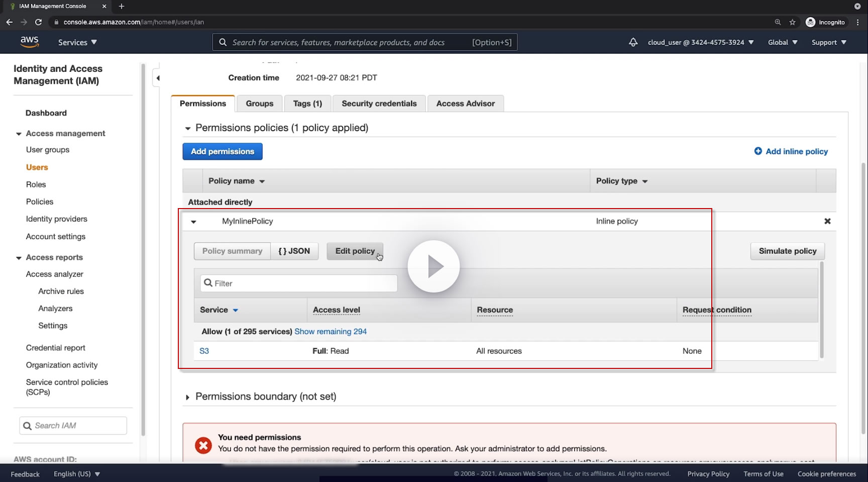Click the Edit policy button
The height and width of the screenshot is (482, 868).
[355, 251]
